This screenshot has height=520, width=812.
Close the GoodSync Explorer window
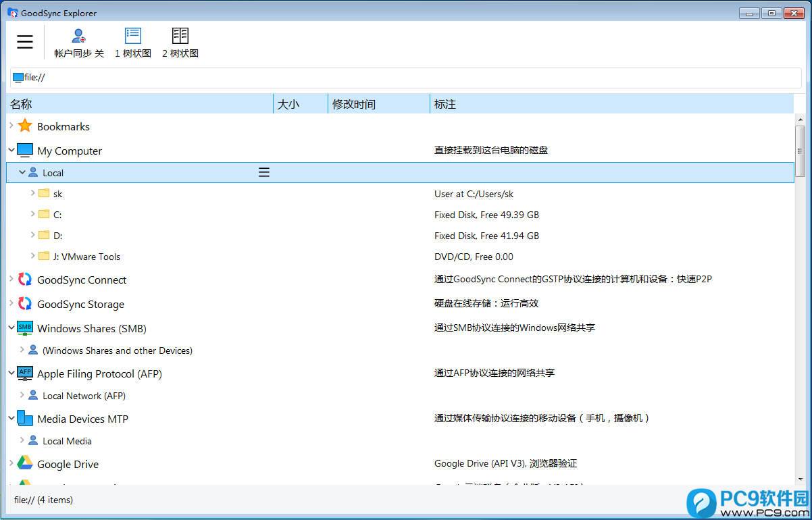(793, 13)
